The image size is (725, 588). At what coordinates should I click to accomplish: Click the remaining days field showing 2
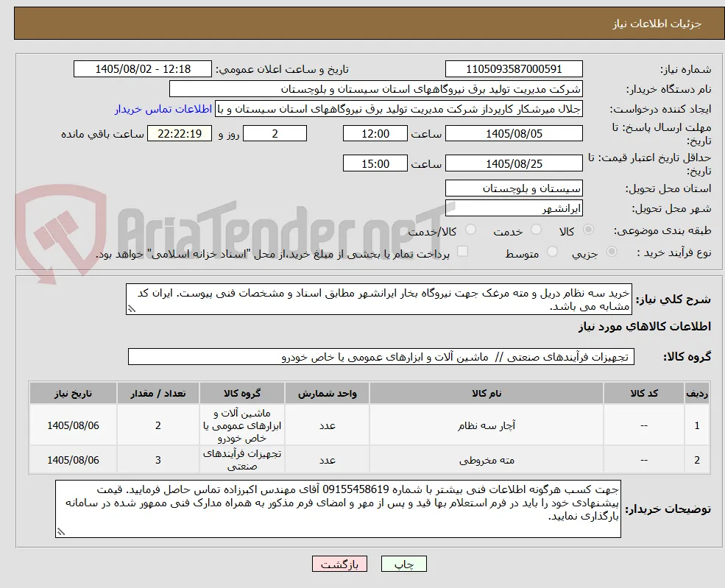click(275, 134)
